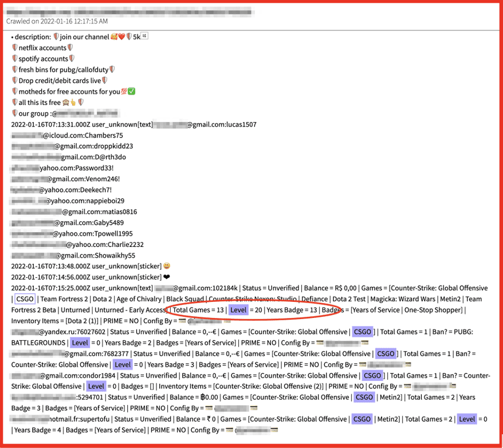Click the red 100 emoji
Viewport: 503px width, 448px height.
pyautogui.click(x=124, y=92)
